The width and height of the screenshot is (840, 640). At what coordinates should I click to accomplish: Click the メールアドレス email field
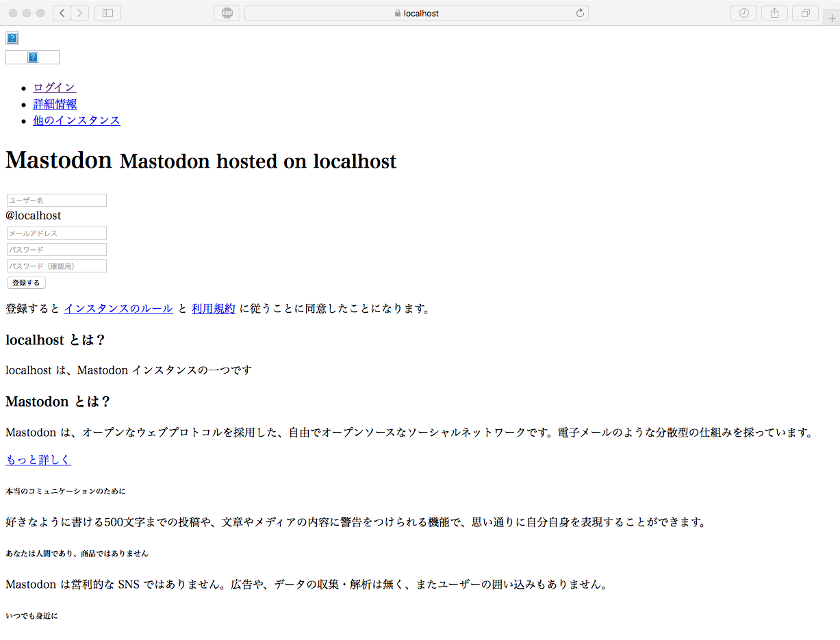(x=56, y=233)
